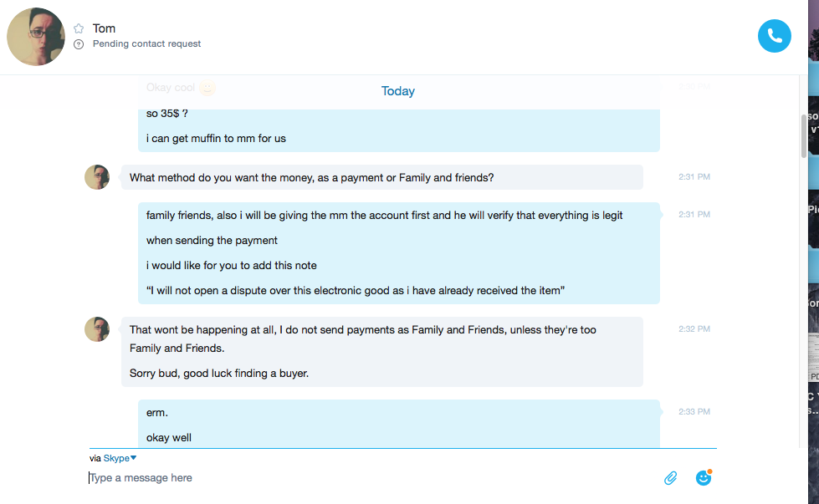Focus the 'Type a message here' field
Viewport: 819px width, 504px height.
(371, 478)
